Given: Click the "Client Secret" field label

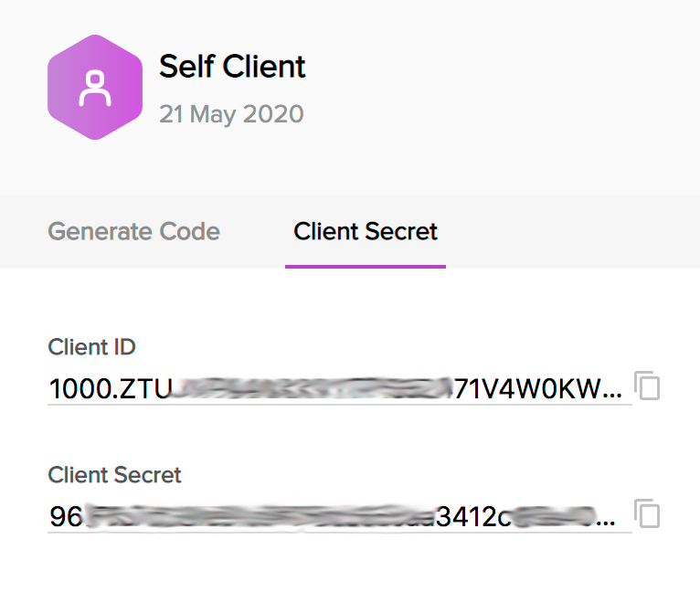Looking at the screenshot, I should coord(114,475).
